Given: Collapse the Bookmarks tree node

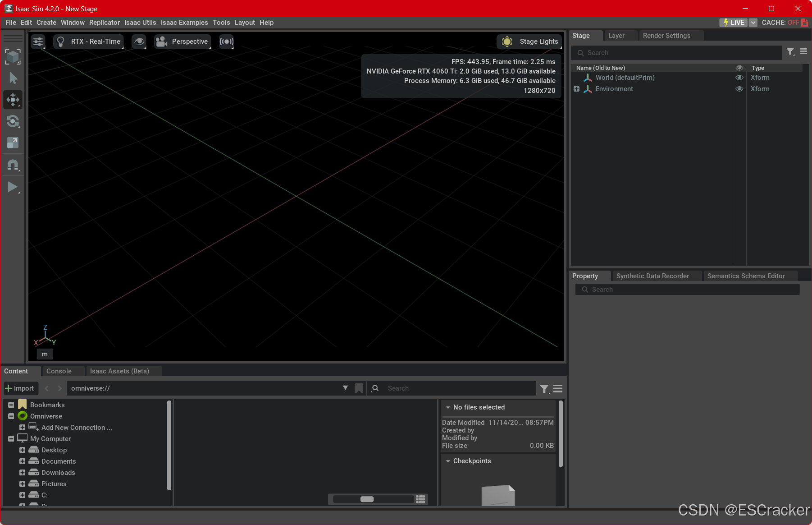Looking at the screenshot, I should (x=11, y=405).
